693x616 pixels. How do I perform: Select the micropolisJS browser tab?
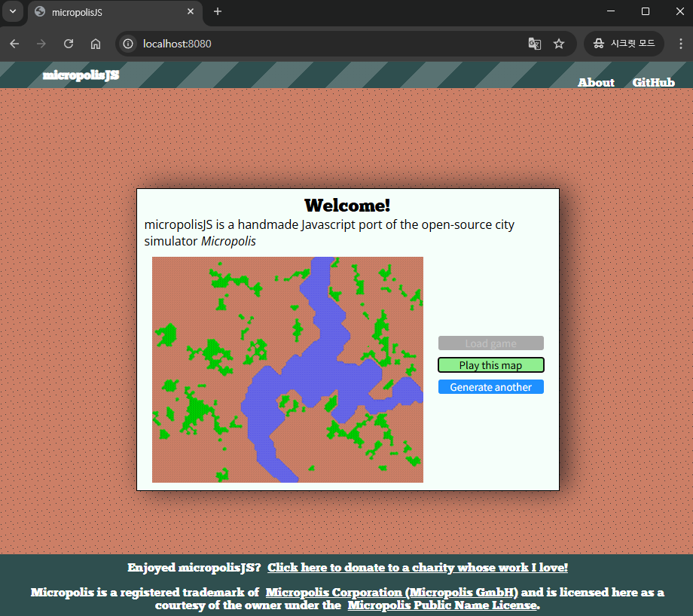115,12
